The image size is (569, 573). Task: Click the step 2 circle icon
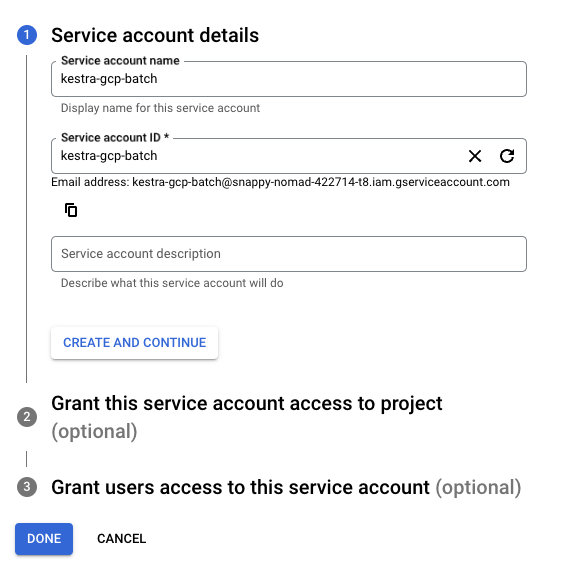click(27, 417)
